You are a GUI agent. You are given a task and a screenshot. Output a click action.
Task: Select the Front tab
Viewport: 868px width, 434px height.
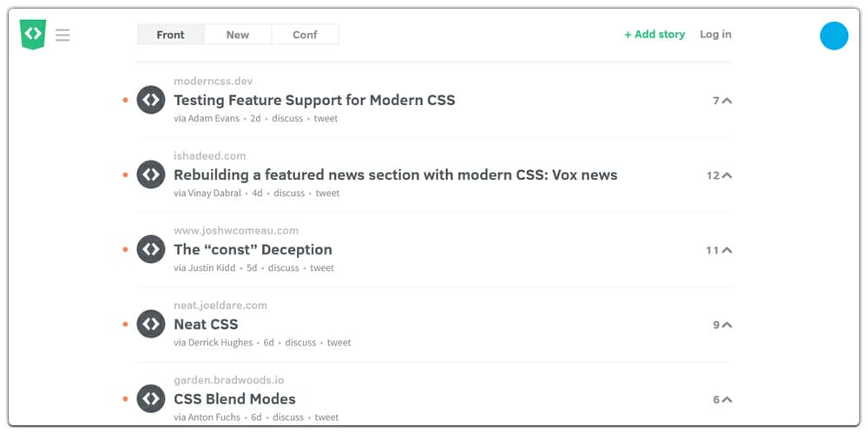(171, 35)
